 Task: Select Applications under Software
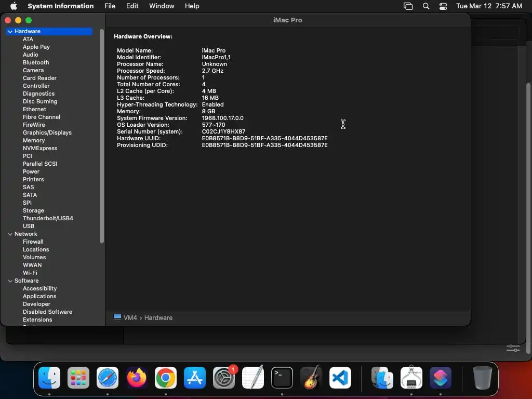pyautogui.click(x=39, y=297)
